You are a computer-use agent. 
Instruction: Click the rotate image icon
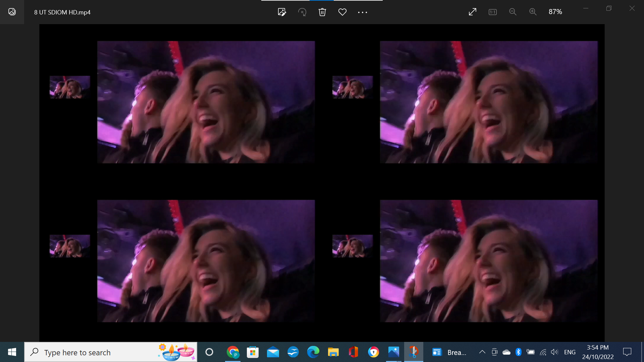coord(302,12)
